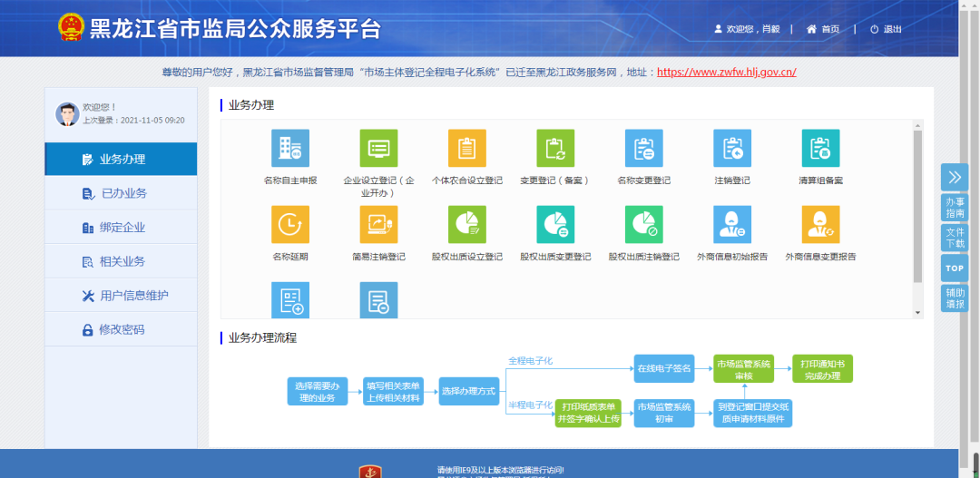Click the 市场监管系统审核 flow step
Viewport: 980px width, 478px height.
tap(744, 368)
